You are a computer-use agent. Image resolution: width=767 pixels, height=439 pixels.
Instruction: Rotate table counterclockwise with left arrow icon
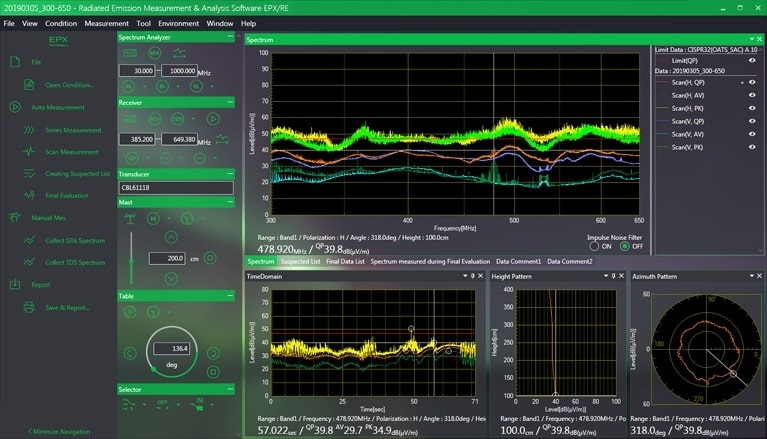click(x=129, y=352)
